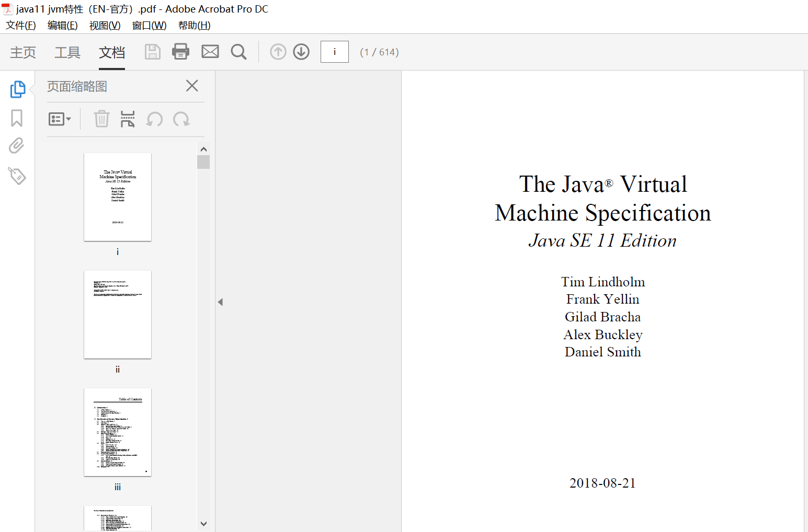Click author name Tim Lindholm
Screen dimensions: 808x532
click(603, 282)
